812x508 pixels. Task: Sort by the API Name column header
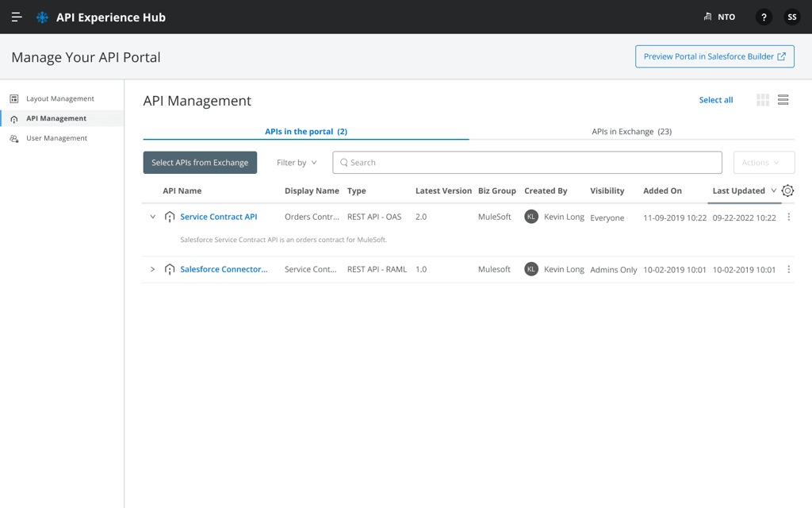182,190
